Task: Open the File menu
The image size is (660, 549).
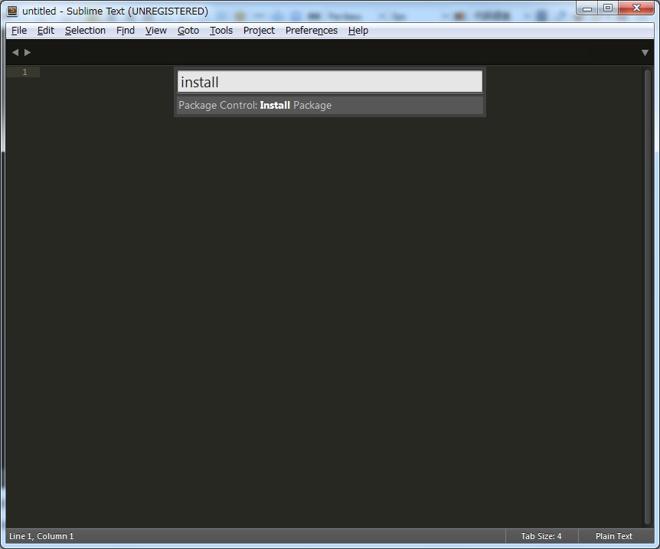Action: tap(19, 31)
